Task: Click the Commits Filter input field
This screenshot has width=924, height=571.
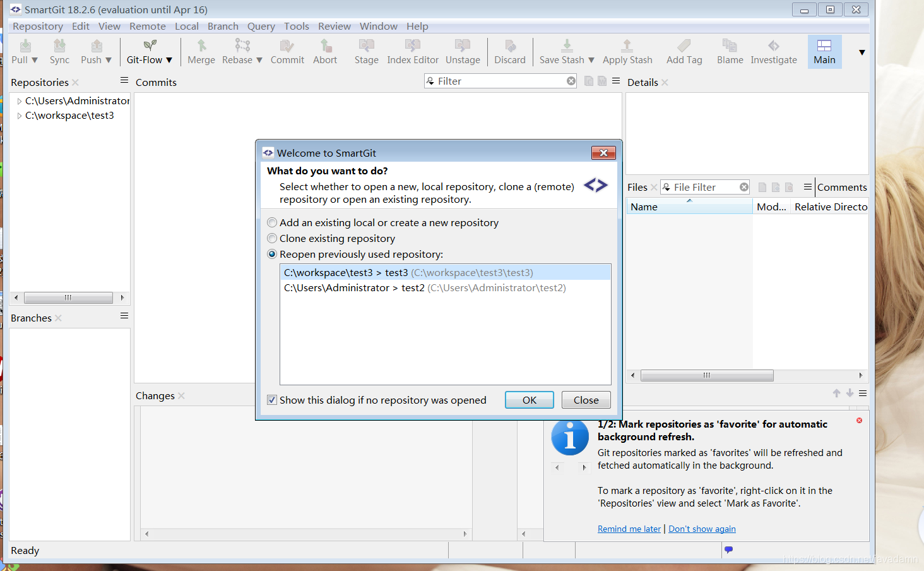Action: click(x=500, y=81)
